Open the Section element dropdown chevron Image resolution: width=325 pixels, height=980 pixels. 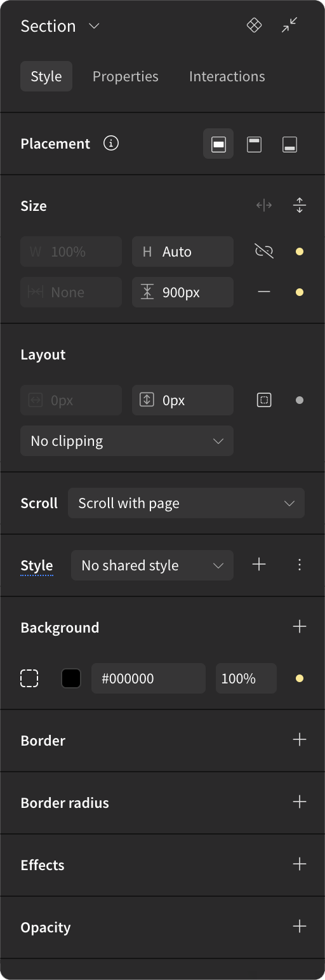coord(94,26)
